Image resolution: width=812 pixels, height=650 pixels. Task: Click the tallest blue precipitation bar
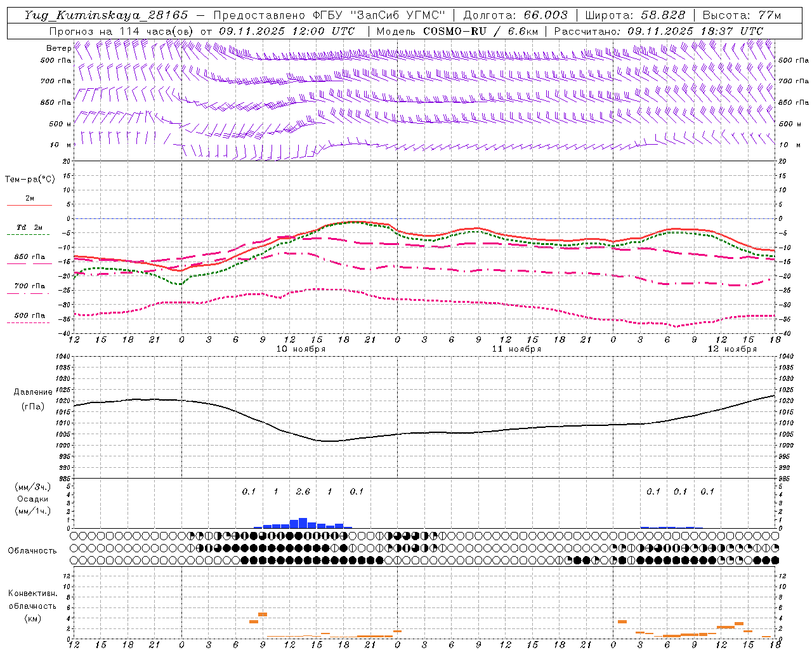[x=303, y=523]
